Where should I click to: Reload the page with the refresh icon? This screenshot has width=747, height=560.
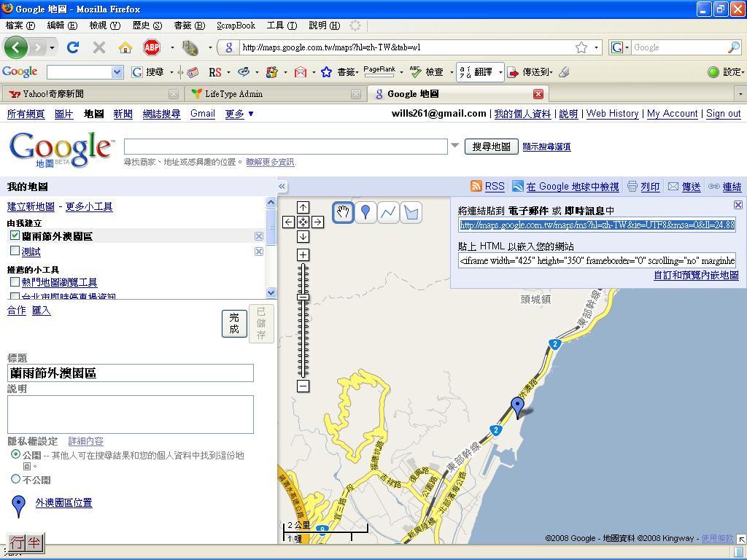pos(73,47)
